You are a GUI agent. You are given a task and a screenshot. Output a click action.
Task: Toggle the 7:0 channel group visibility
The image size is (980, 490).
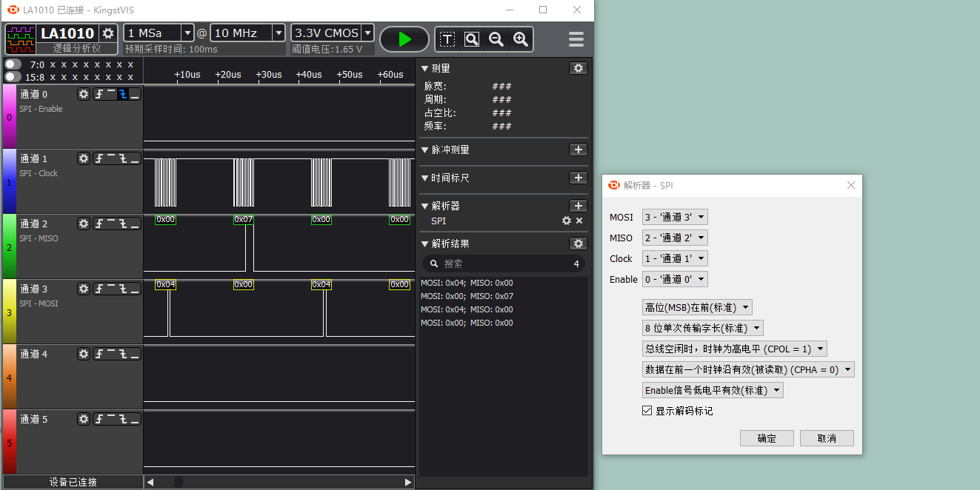coord(12,64)
